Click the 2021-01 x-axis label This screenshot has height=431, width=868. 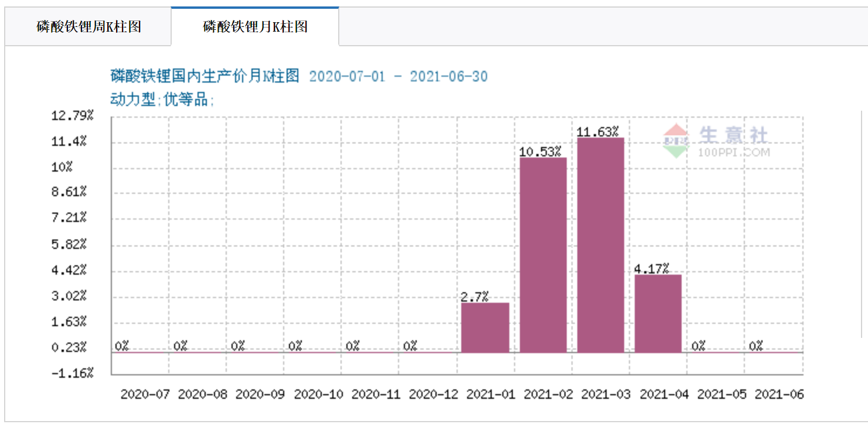[x=491, y=395]
